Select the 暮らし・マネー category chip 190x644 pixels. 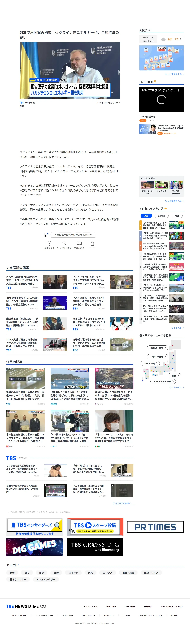[18, 580]
